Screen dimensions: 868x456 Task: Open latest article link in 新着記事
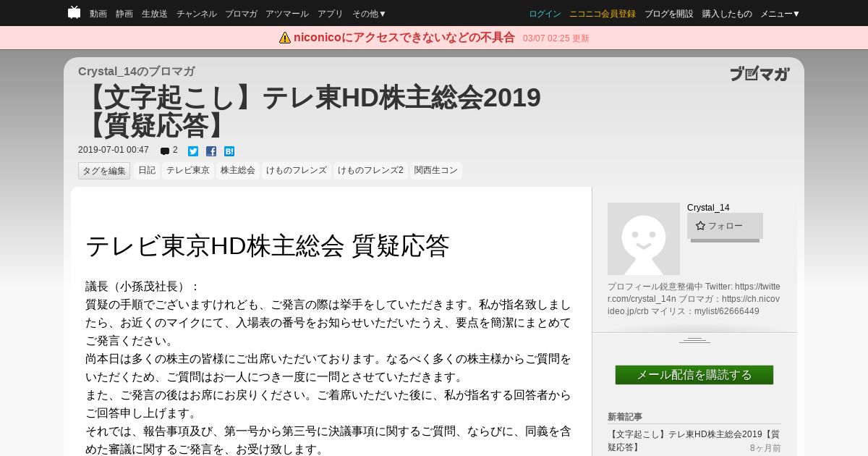click(693, 441)
